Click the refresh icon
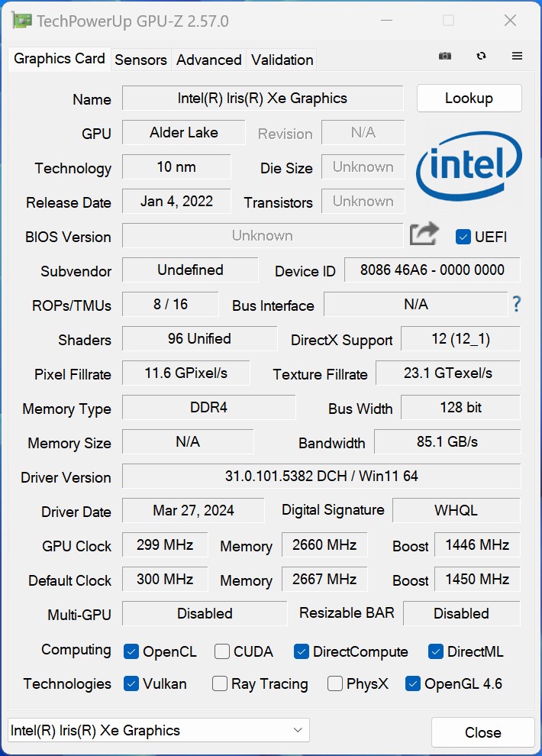The width and height of the screenshot is (542, 756). tap(481, 57)
